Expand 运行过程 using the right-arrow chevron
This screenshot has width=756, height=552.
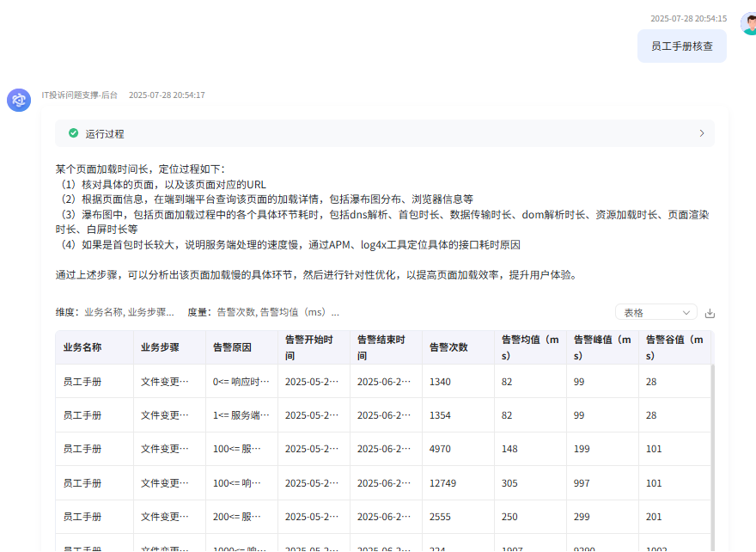tap(703, 133)
